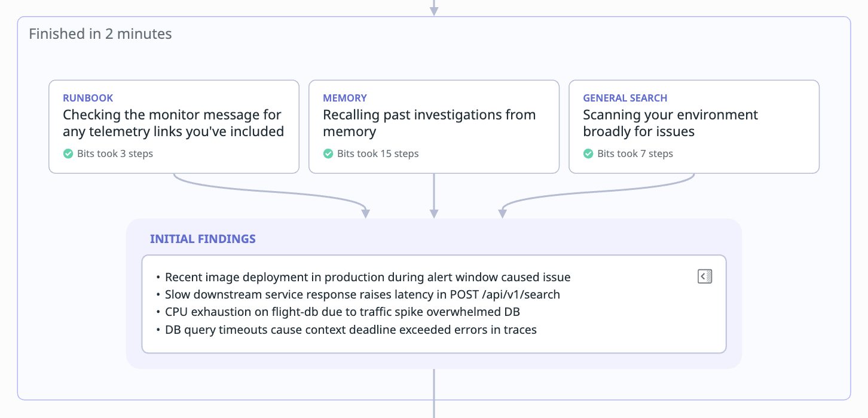Select the slow downstream service response finding
Viewport: 868px width, 418px height.
tap(362, 294)
